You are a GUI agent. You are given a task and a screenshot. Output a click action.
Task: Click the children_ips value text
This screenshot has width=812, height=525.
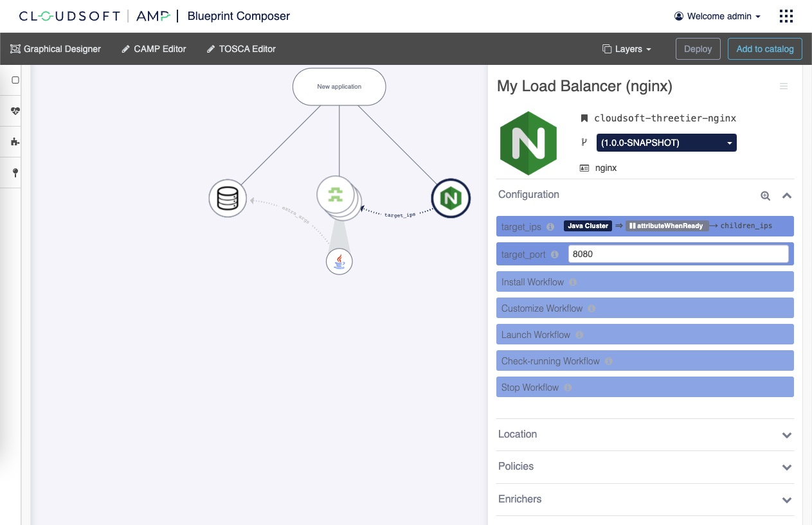(x=746, y=226)
